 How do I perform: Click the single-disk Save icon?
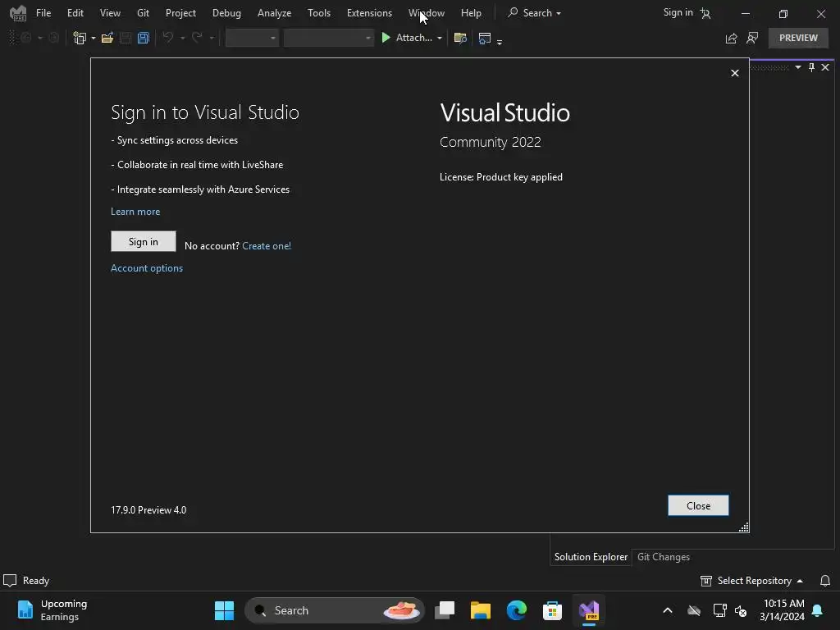[x=126, y=38]
